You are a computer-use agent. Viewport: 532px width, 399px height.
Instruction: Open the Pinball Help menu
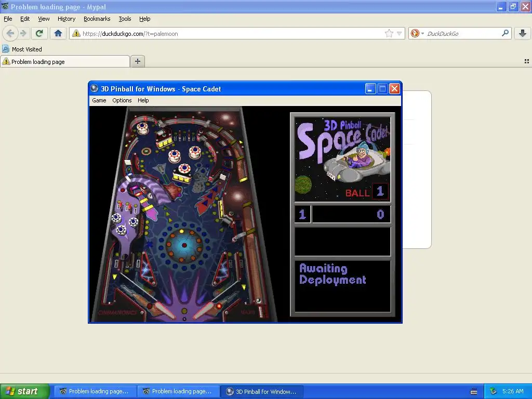[143, 100]
